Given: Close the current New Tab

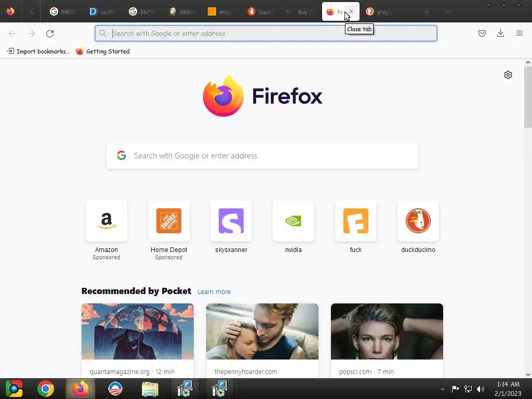Looking at the screenshot, I should pos(351,11).
